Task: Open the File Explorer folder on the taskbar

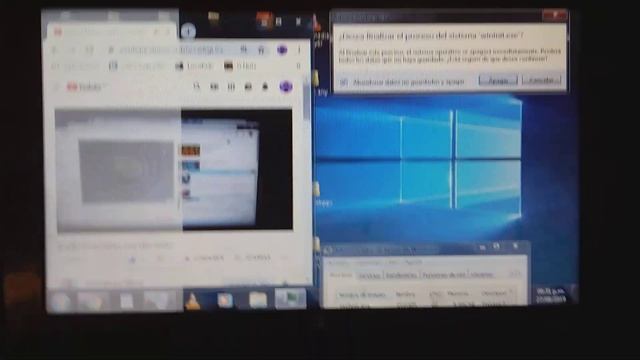Action: click(x=258, y=300)
